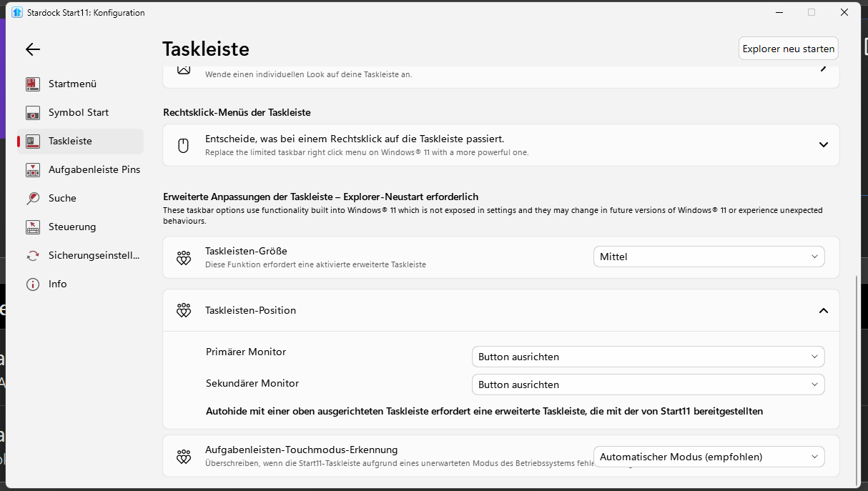Click the Steuerung sidebar icon
This screenshot has width=868, height=491.
click(33, 227)
